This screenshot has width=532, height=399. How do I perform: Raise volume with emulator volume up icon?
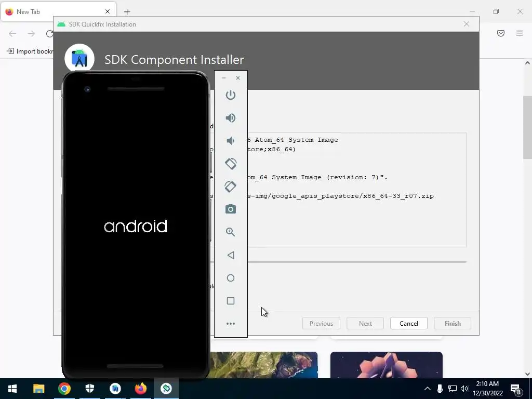(230, 118)
